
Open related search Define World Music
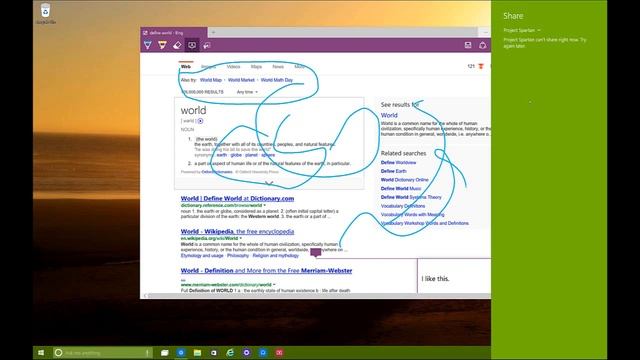pos(401,189)
